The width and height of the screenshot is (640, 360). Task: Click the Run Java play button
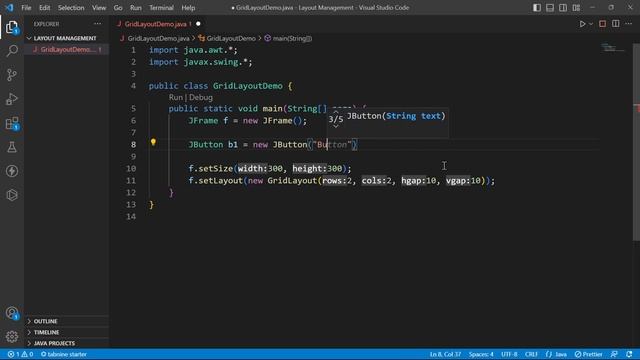pos(582,24)
